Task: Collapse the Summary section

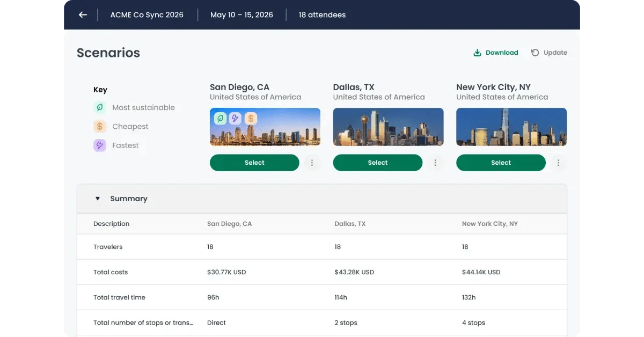Action: [x=98, y=199]
